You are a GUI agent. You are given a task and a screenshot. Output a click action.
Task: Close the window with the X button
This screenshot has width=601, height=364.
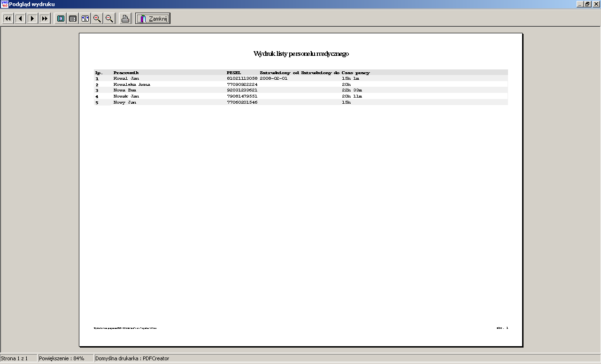coord(595,4)
